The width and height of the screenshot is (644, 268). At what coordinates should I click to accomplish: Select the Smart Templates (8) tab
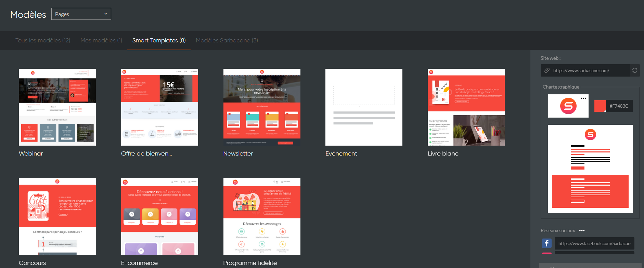159,40
